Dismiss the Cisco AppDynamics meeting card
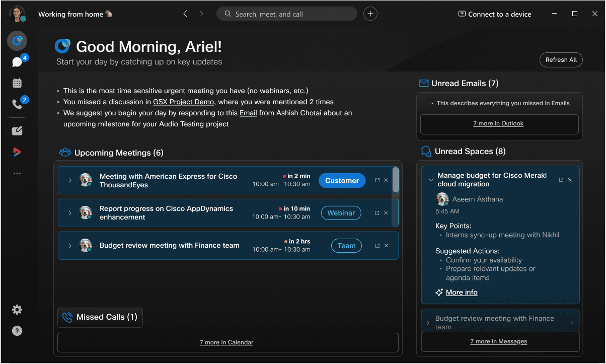Image resolution: width=606 pixels, height=364 pixels. (386, 213)
